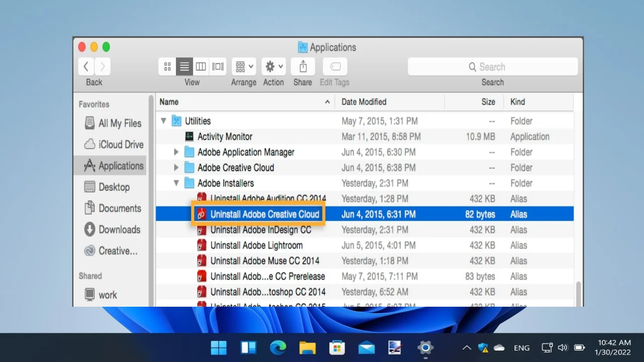Open Mail app from taskbar
Image resolution: width=644 pixels, height=362 pixels.
point(366,347)
